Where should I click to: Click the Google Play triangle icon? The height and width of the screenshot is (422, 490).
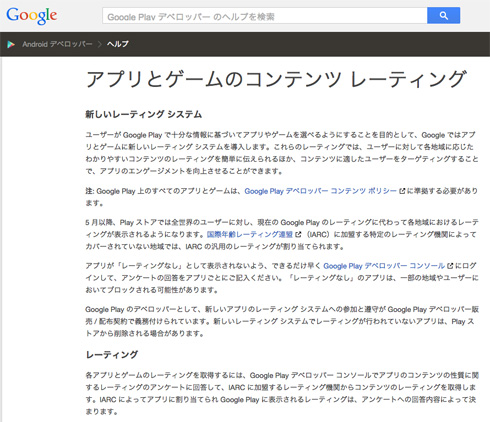click(11, 44)
